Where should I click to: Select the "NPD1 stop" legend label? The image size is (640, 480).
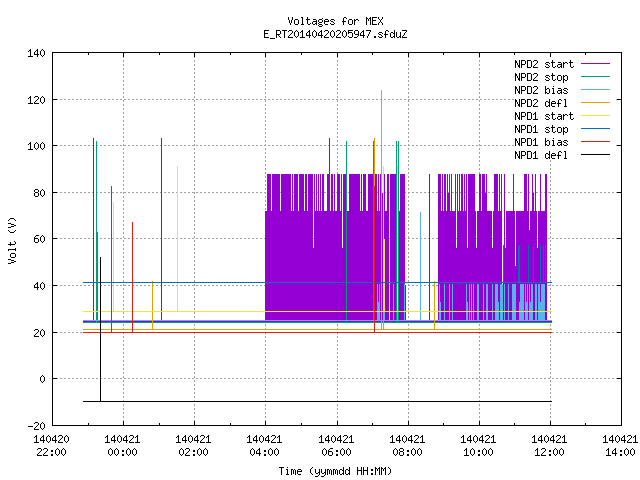click(541, 129)
